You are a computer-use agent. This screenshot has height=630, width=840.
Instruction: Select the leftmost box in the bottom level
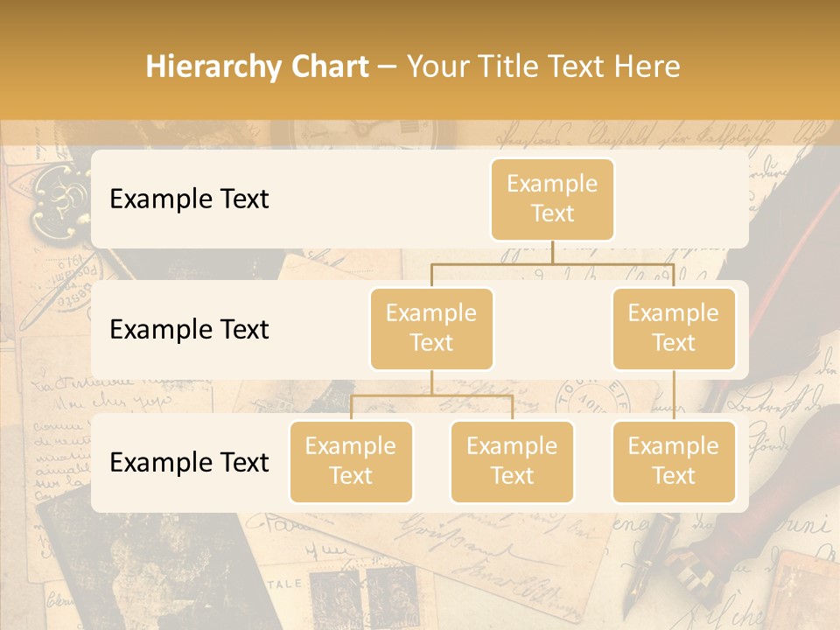[x=351, y=461]
